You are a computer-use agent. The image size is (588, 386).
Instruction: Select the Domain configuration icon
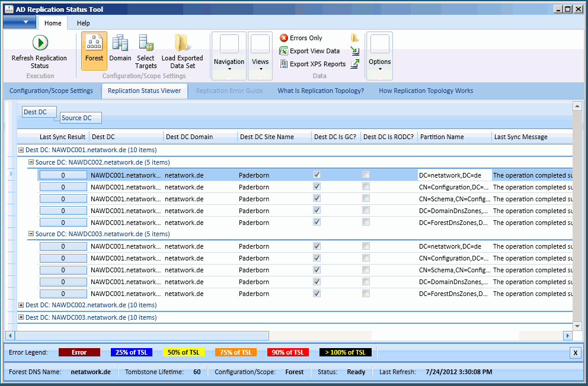click(120, 43)
